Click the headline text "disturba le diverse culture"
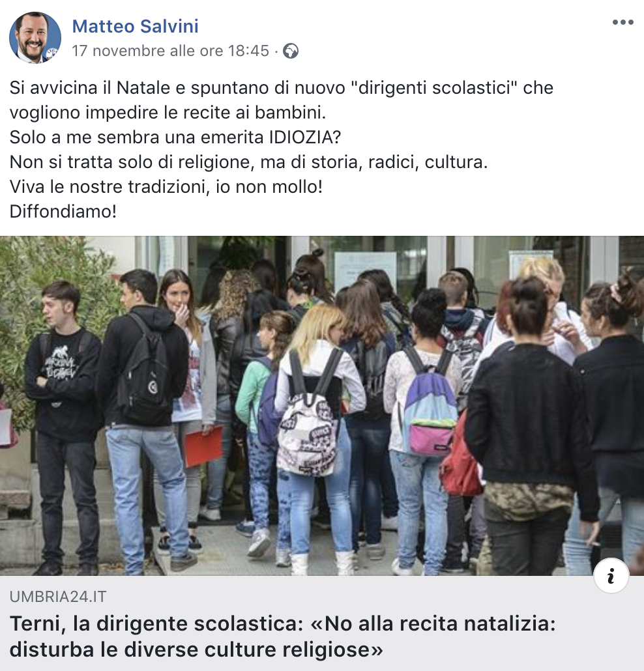This screenshot has width=644, height=671. click(x=147, y=650)
